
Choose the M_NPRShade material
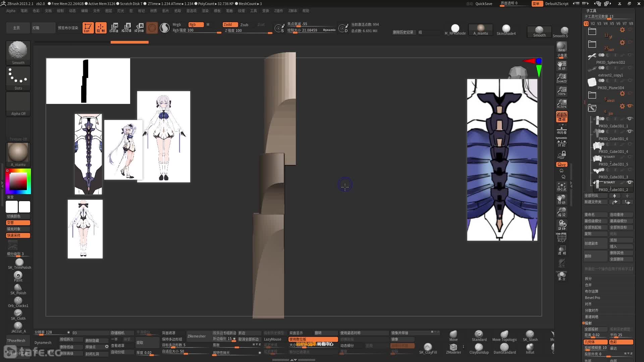click(x=455, y=30)
